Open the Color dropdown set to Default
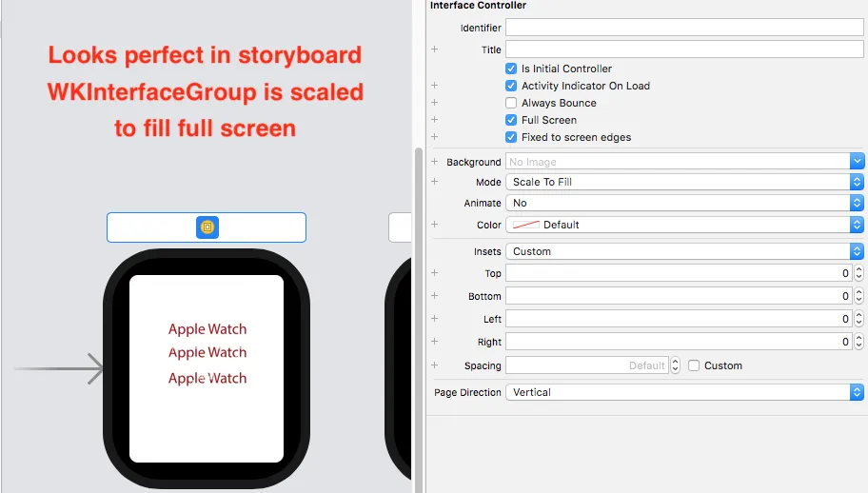This screenshot has height=493, width=868. pyautogui.click(x=684, y=225)
